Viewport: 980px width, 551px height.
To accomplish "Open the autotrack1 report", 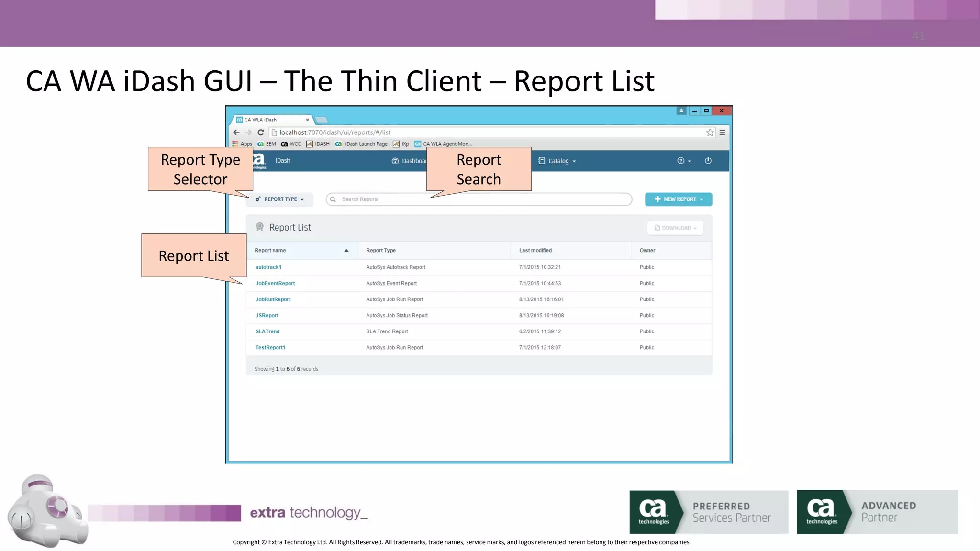I will pos(268,267).
